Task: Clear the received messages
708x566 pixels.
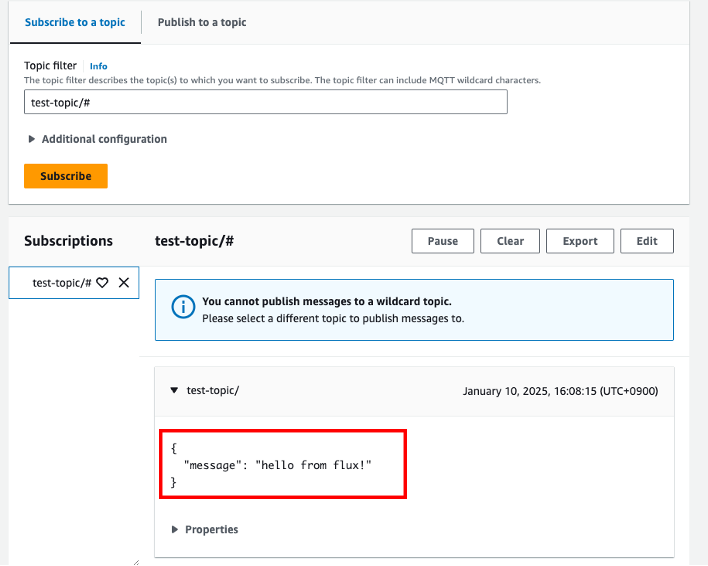Action: pos(510,241)
